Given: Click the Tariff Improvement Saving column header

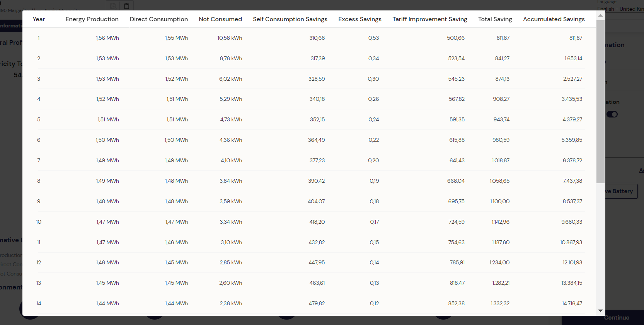Looking at the screenshot, I should point(430,19).
